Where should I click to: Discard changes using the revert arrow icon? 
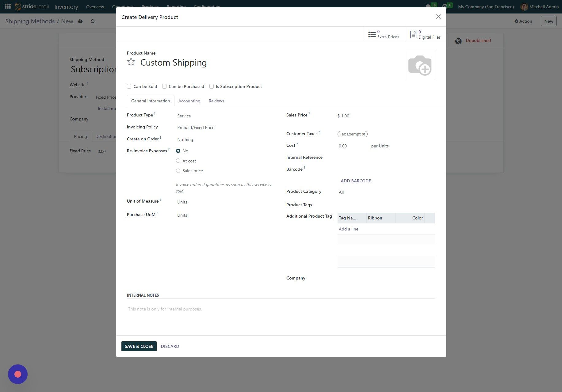[x=92, y=21]
